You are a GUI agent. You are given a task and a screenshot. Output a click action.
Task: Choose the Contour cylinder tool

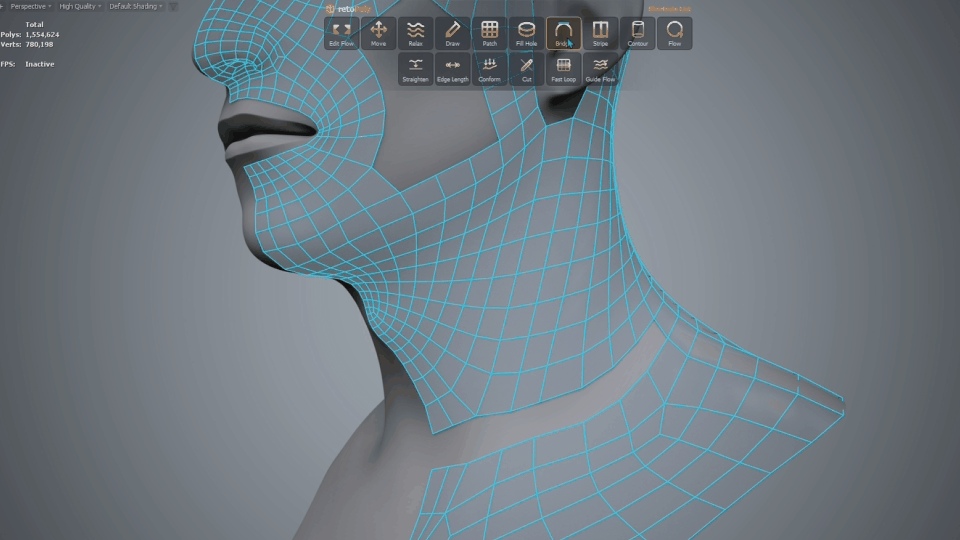point(637,33)
